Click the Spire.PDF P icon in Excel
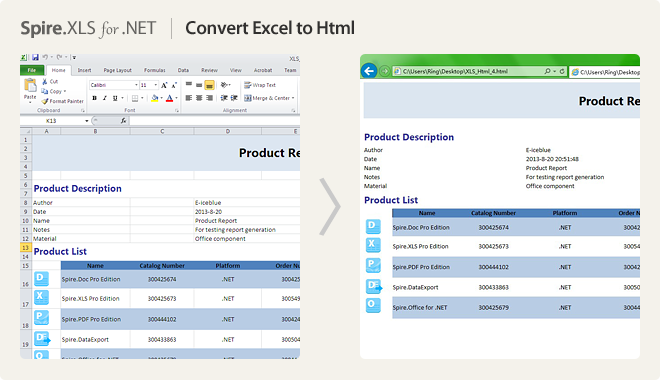This screenshot has height=380, width=660. 41,317
